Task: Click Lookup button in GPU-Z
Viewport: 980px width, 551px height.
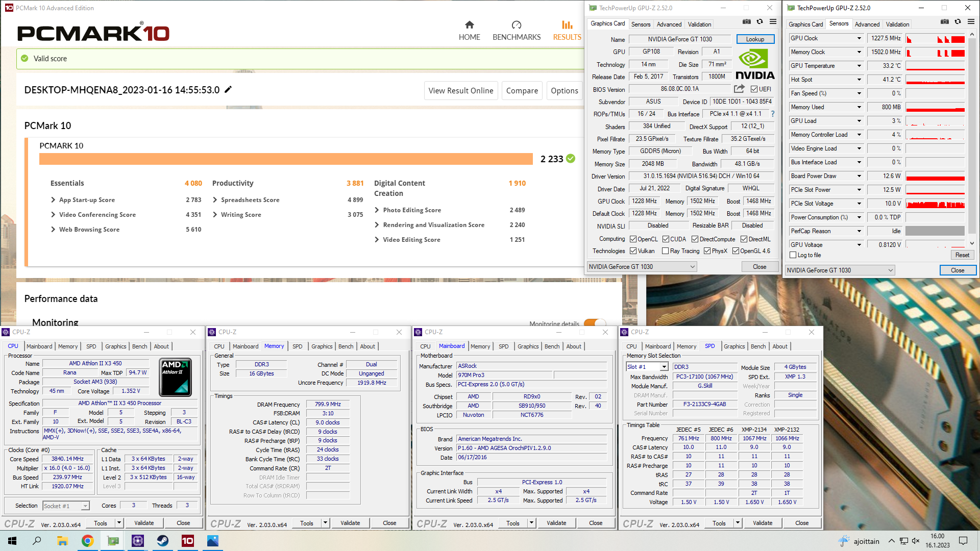Action: click(x=755, y=39)
